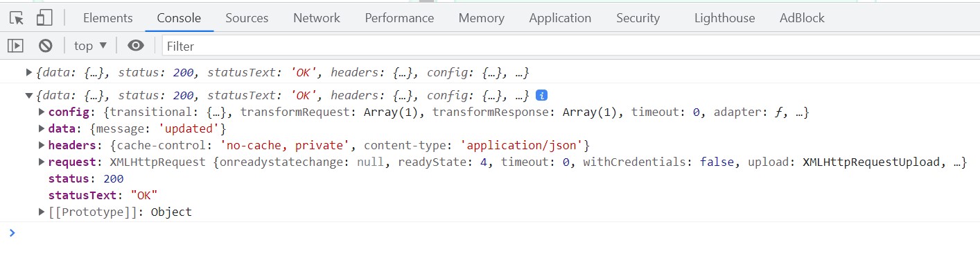The width and height of the screenshot is (980, 261).
Task: Expand the config property
Action: point(42,112)
